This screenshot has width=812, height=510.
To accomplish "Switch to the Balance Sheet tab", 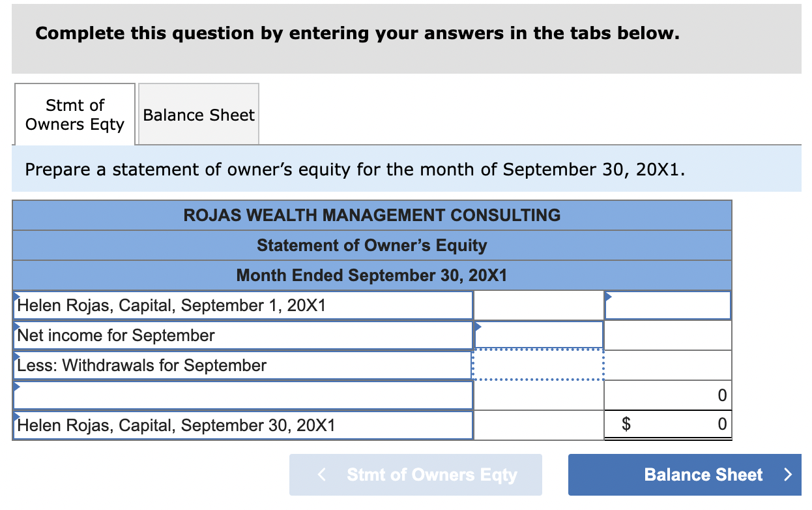I will [x=198, y=114].
